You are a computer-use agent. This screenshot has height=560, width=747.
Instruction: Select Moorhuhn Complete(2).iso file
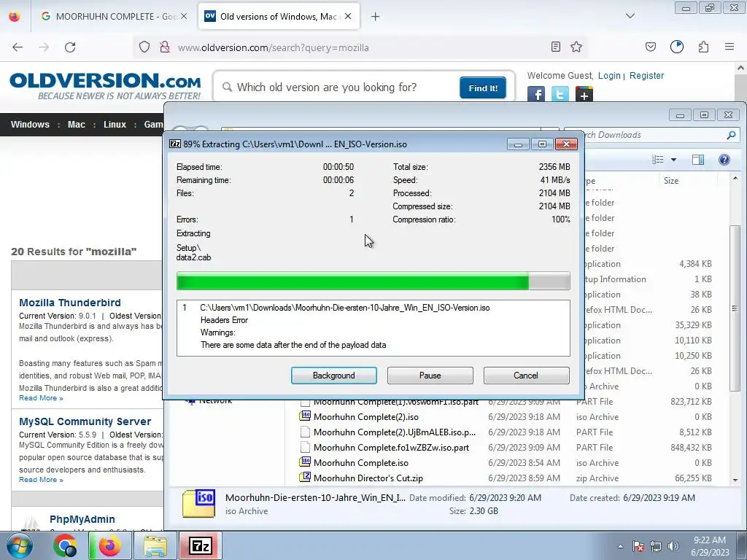[x=366, y=416]
